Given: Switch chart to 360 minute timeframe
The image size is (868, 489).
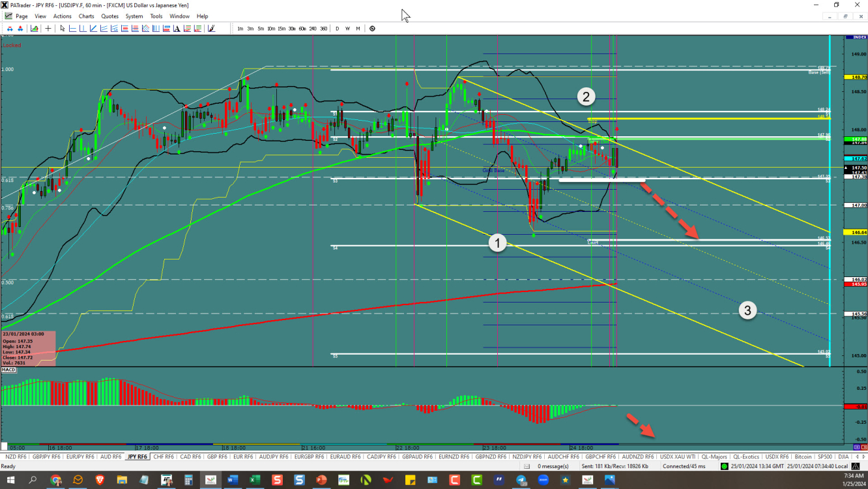Looking at the screenshot, I should coord(323,29).
